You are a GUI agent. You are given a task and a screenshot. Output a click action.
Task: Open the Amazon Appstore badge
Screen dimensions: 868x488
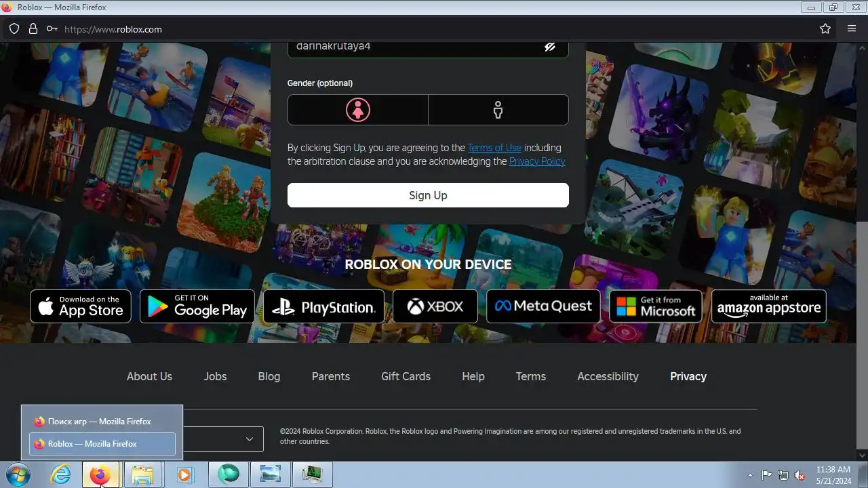[x=769, y=306]
